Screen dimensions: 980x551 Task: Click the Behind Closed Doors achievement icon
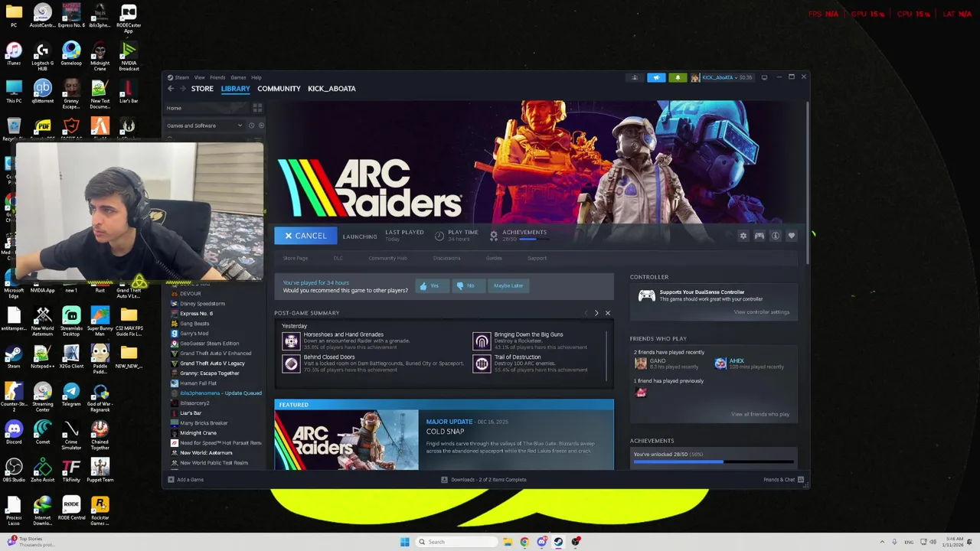(291, 364)
